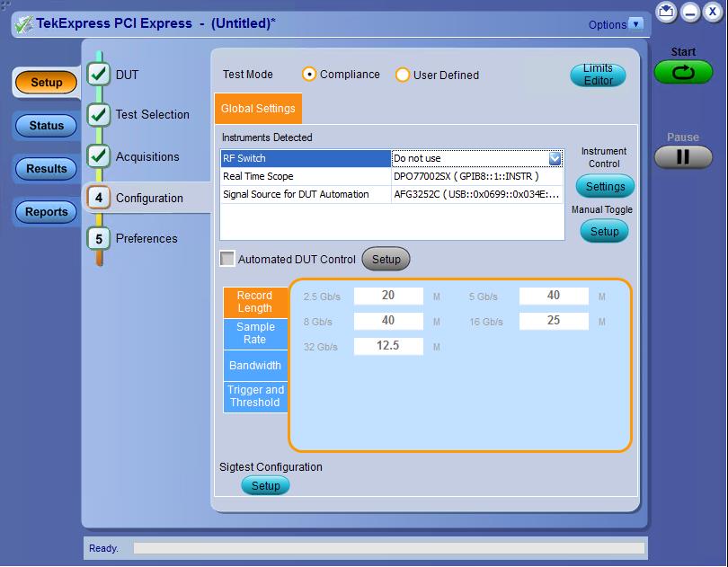Select the Record Length tab

pos(255,302)
